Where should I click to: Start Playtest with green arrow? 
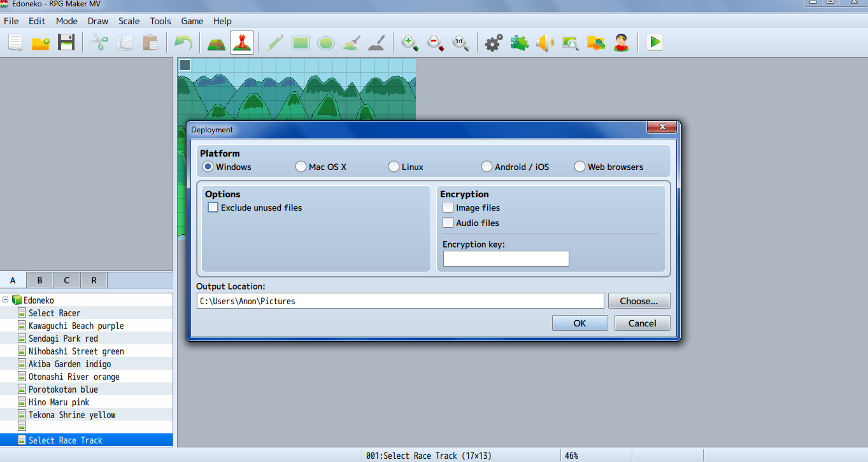pos(655,43)
